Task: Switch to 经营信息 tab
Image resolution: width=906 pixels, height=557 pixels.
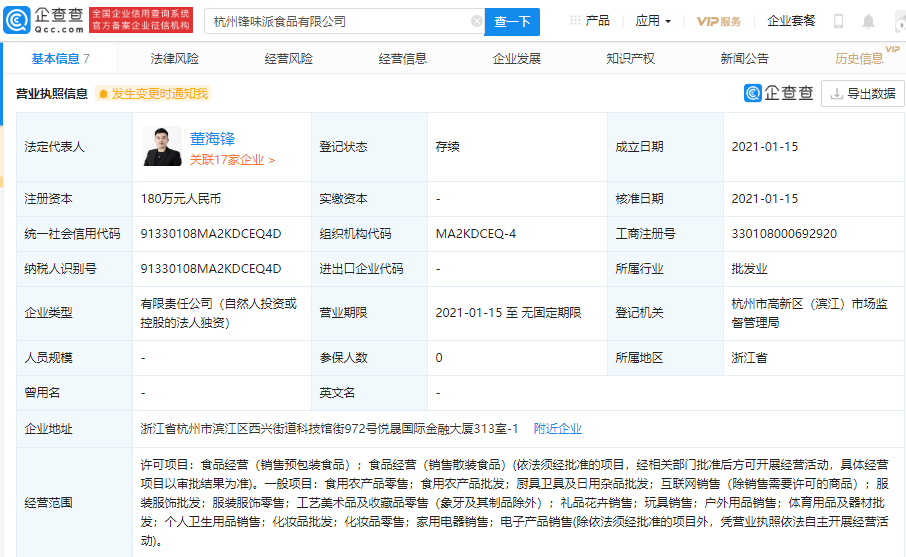Action: [x=402, y=58]
